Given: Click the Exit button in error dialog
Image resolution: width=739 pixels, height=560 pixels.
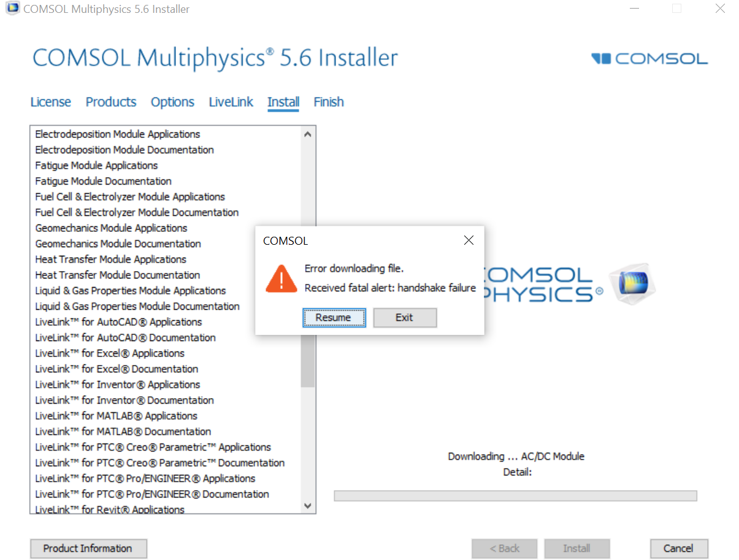Looking at the screenshot, I should pos(405,318).
